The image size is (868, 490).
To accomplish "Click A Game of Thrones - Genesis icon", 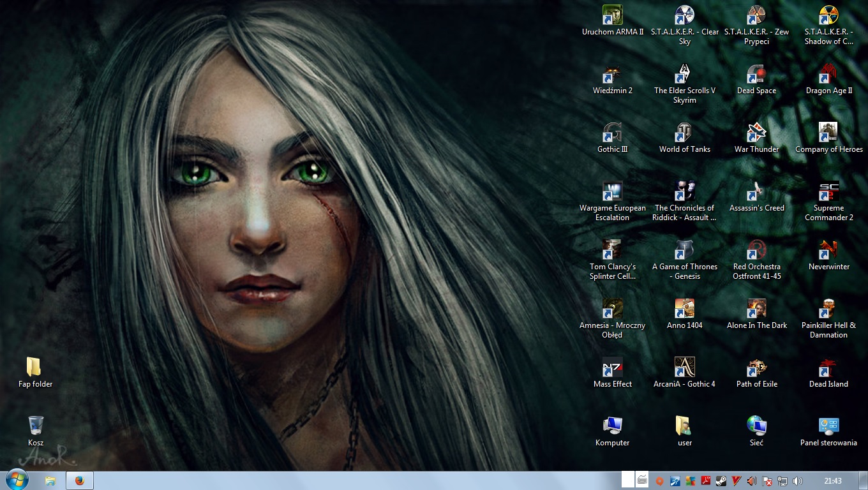I will (x=684, y=260).
